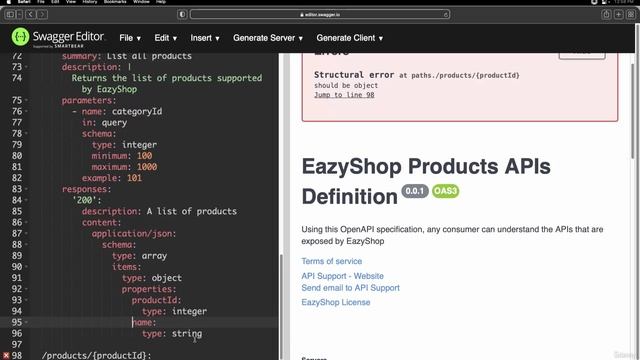This screenshot has width=640, height=360.
Task: Collapse the items block at line 90
Action: [26, 267]
